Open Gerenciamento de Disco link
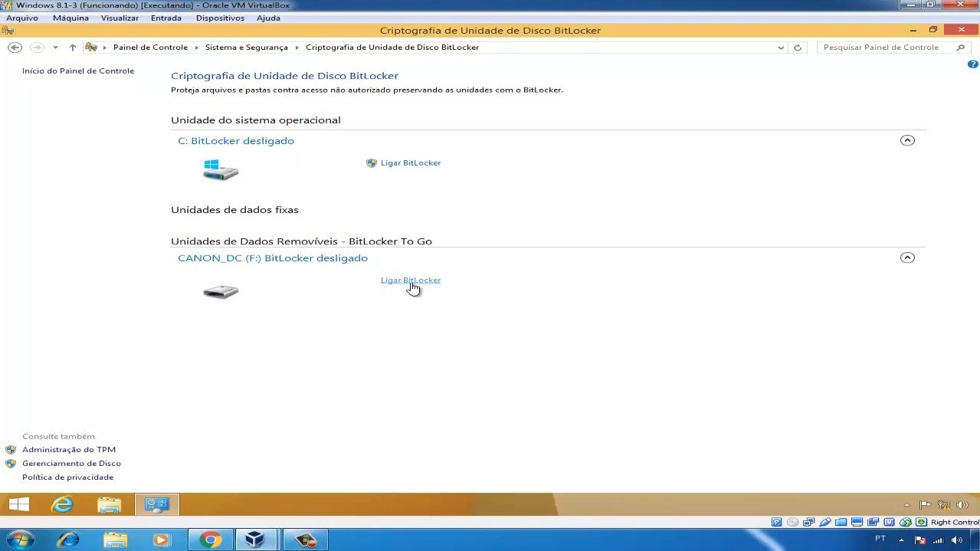Screen dimensions: 980x551 click(x=71, y=464)
